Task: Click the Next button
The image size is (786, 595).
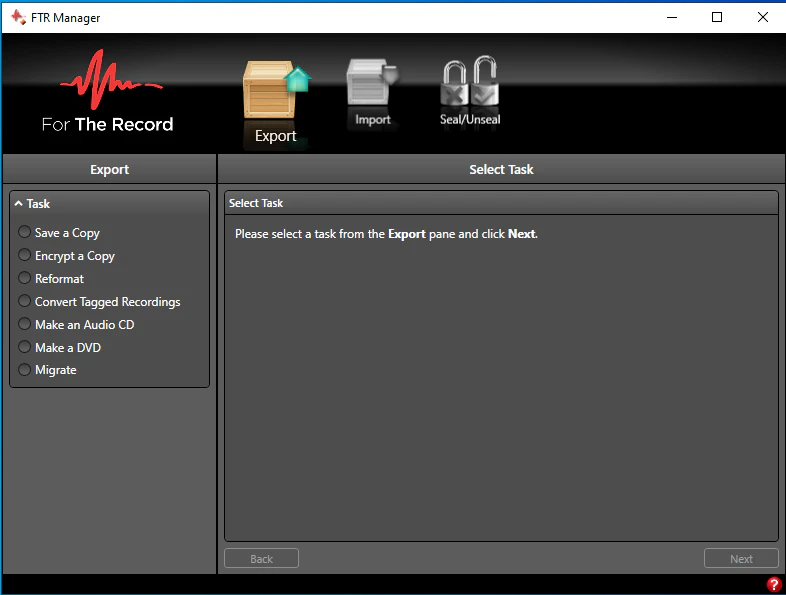Action: [741, 558]
